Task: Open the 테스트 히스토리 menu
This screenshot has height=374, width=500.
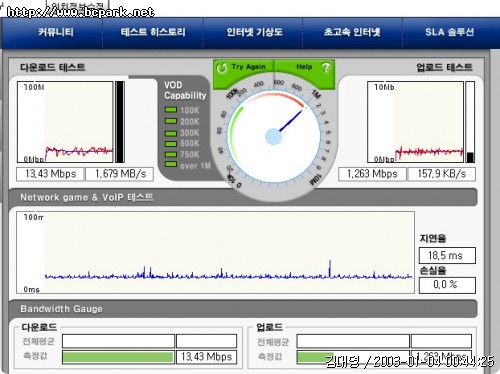Action: point(153,32)
